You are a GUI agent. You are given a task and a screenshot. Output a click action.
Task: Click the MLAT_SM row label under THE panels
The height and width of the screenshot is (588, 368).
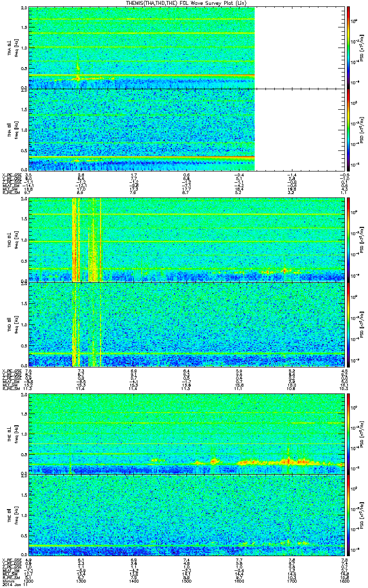(x=10, y=571)
